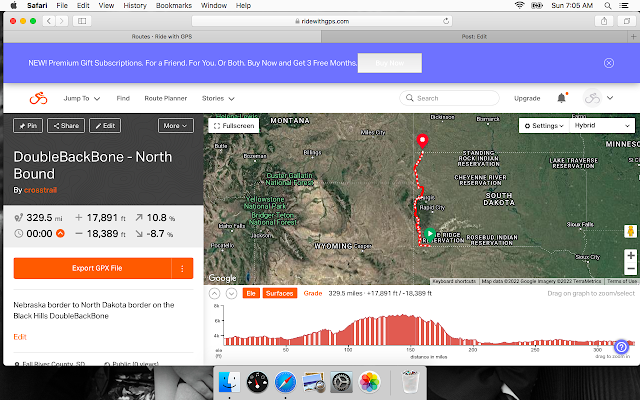
Task: Open Safari History menu
Action: tap(135, 5)
